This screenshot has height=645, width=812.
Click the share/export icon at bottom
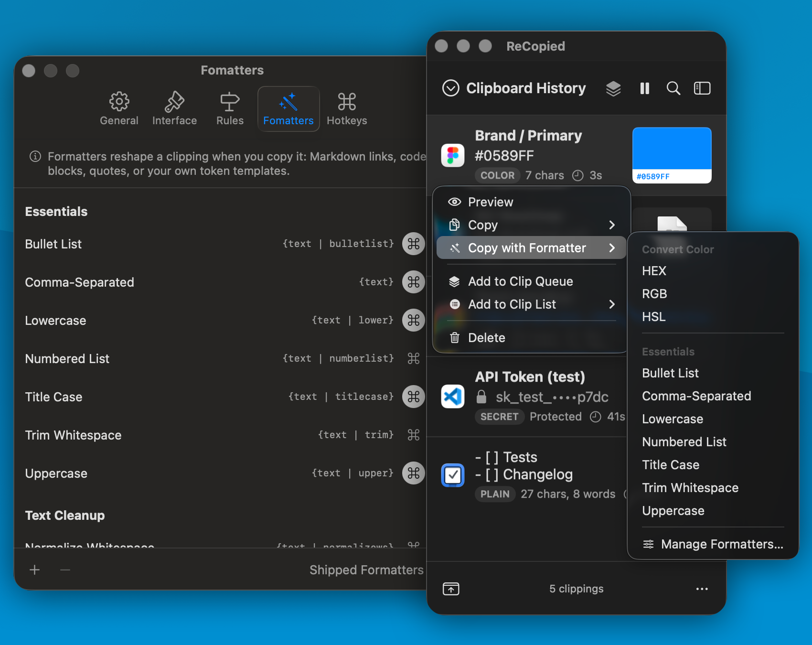[x=451, y=589]
